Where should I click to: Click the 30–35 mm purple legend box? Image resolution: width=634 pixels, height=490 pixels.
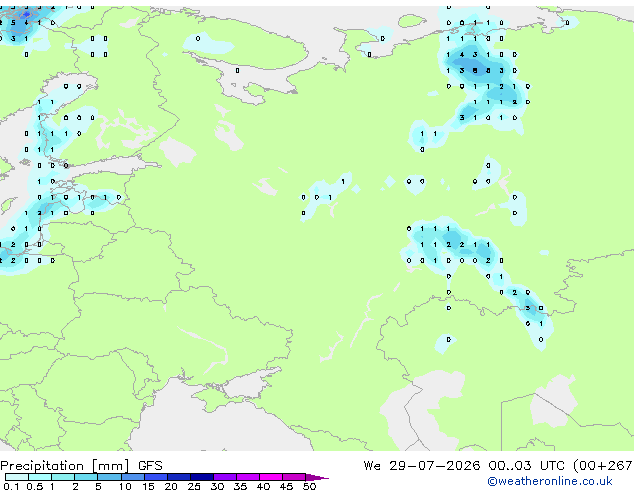point(225,477)
